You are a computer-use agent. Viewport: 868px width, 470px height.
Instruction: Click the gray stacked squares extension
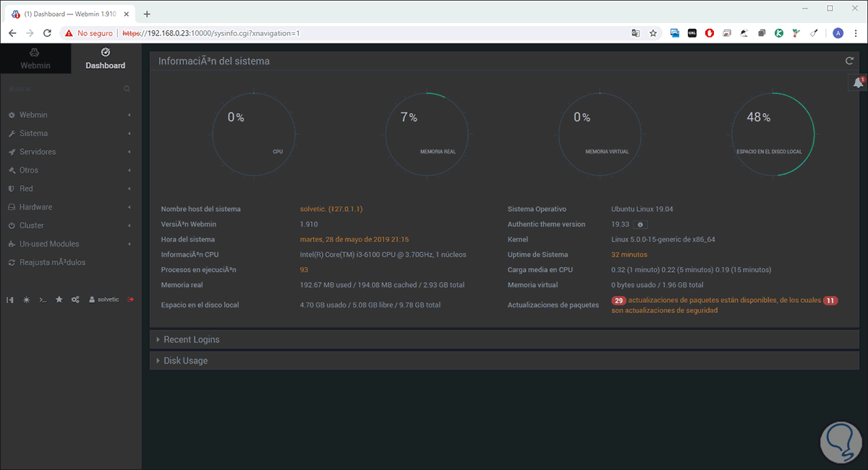click(x=762, y=33)
